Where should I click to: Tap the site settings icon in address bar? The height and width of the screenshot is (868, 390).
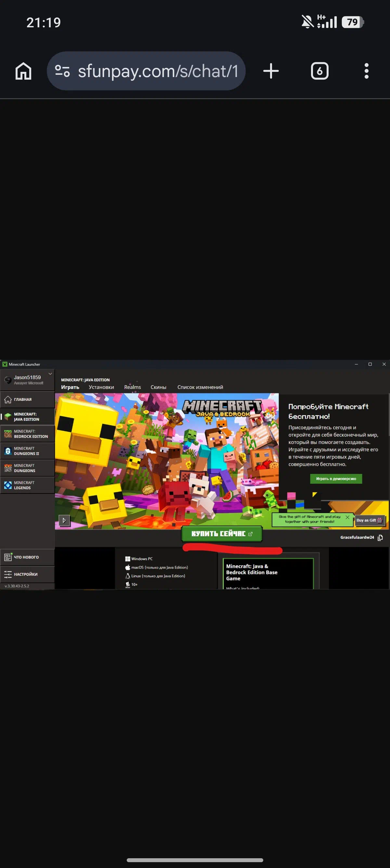pos(62,71)
